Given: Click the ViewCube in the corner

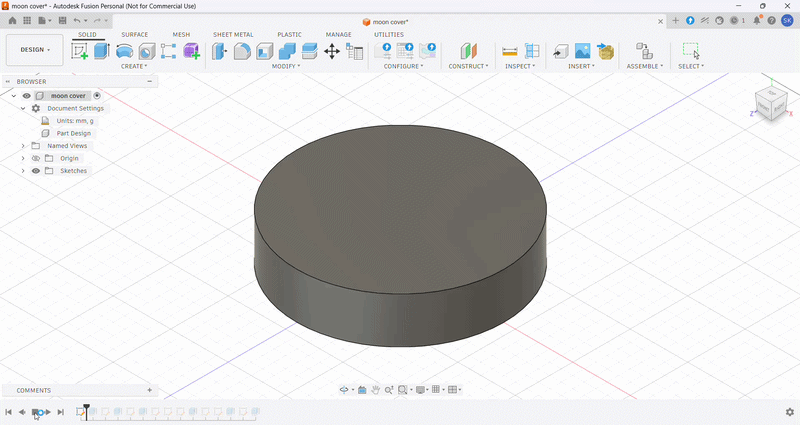Looking at the screenshot, I should pyautogui.click(x=771, y=105).
